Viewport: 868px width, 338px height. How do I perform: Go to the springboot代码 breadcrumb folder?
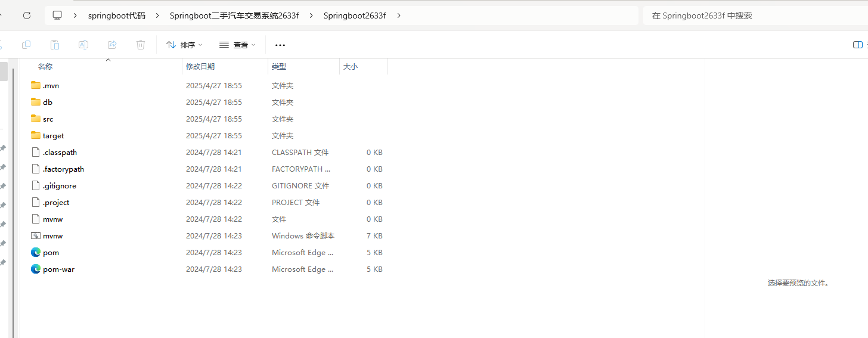117,15
